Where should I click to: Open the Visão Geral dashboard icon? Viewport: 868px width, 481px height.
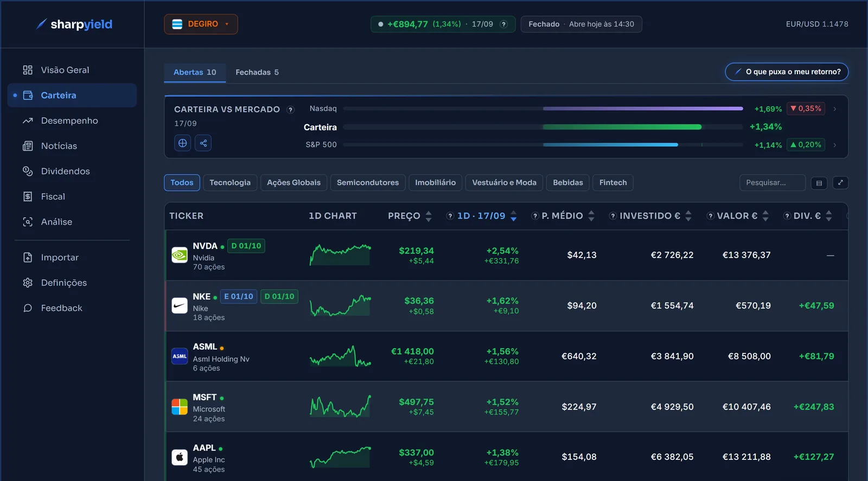coord(28,70)
